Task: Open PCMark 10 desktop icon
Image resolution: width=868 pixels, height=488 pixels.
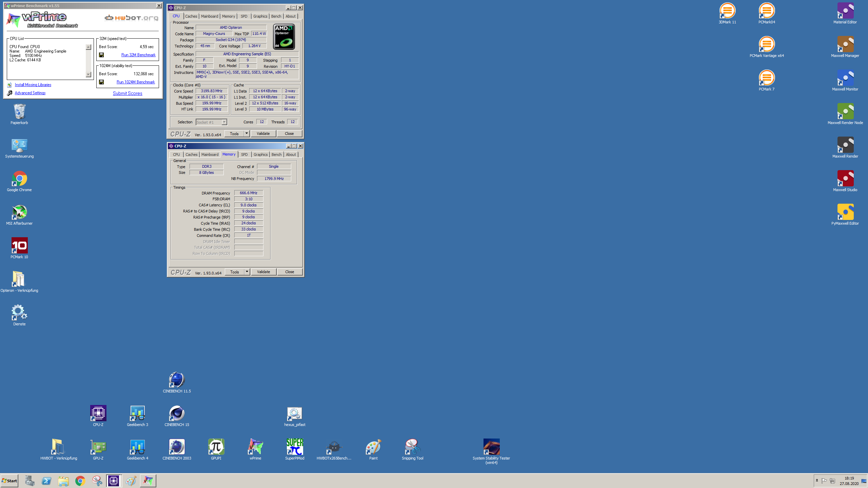Action: coord(19,248)
